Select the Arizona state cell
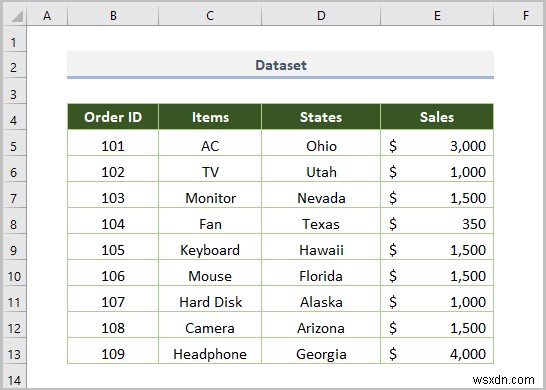This screenshot has width=546, height=390. point(321,325)
